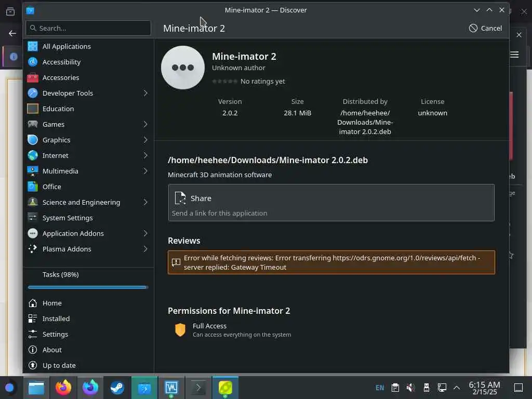
Task: Open the Up to date page
Action: coord(88,365)
